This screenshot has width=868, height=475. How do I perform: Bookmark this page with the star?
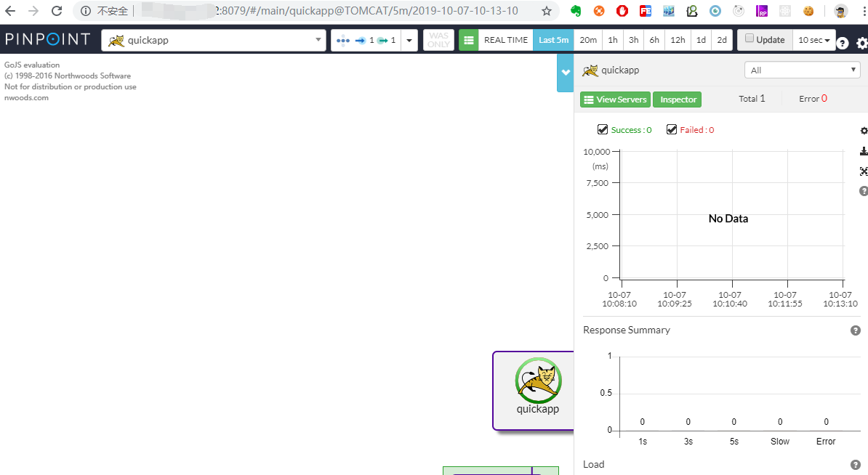547,11
